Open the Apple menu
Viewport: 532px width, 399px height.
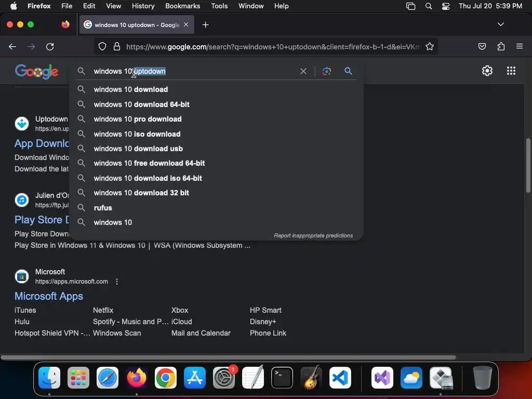tap(14, 6)
